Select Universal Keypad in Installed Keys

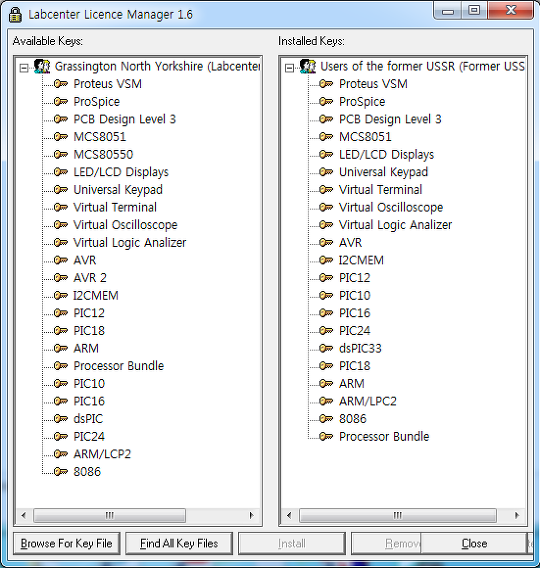(x=384, y=172)
